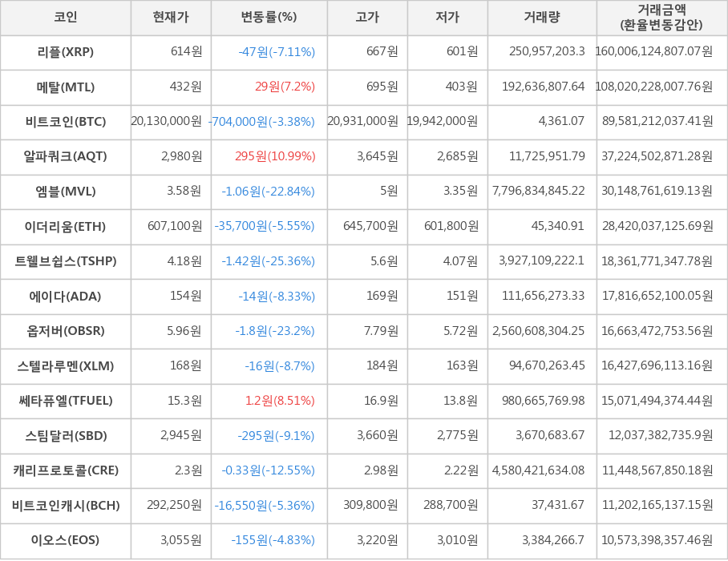
Task: Select the 비트코인캐시 low price value
Action: (x=447, y=506)
